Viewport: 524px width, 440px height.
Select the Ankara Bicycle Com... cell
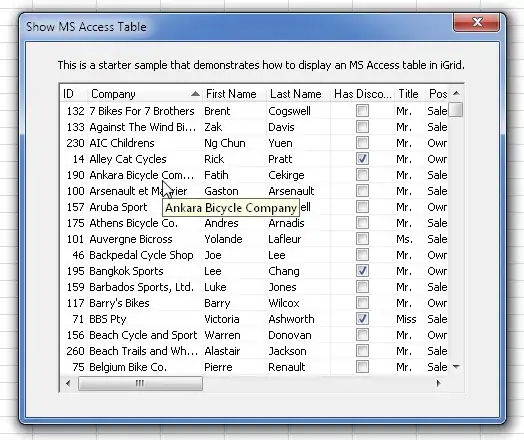[145, 175]
